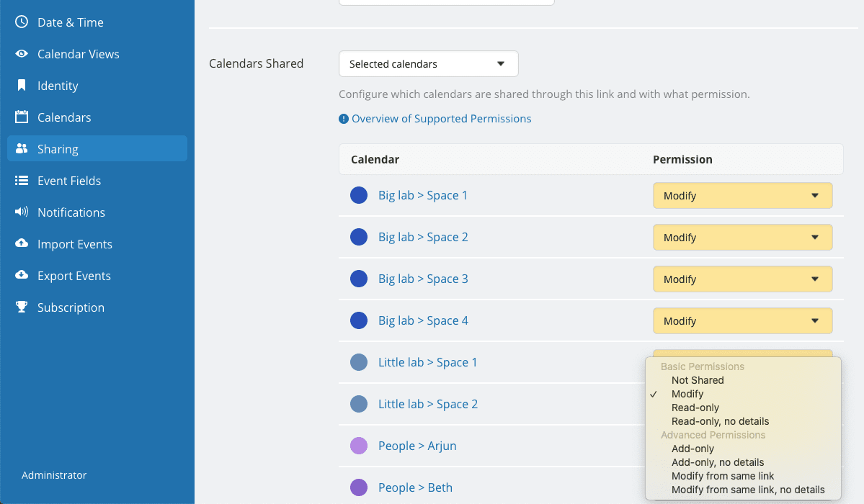This screenshot has height=504, width=864.
Task: Click the Subscription trophy icon
Action: point(22,307)
